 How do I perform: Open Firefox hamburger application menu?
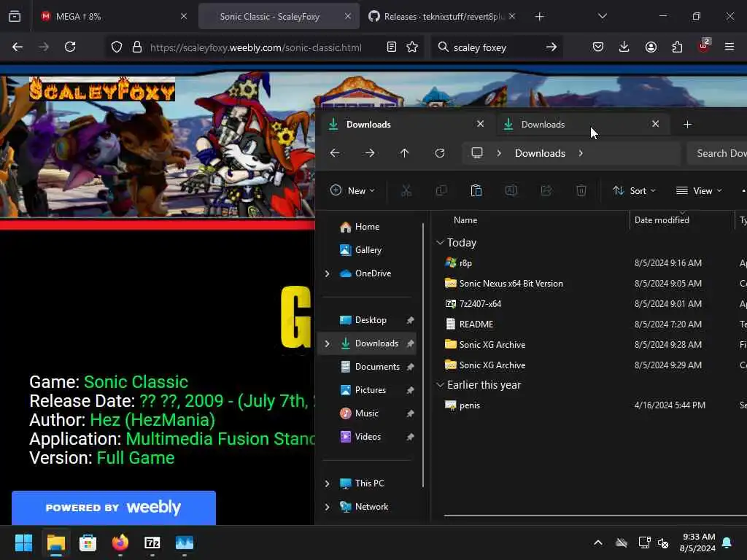[x=729, y=47]
